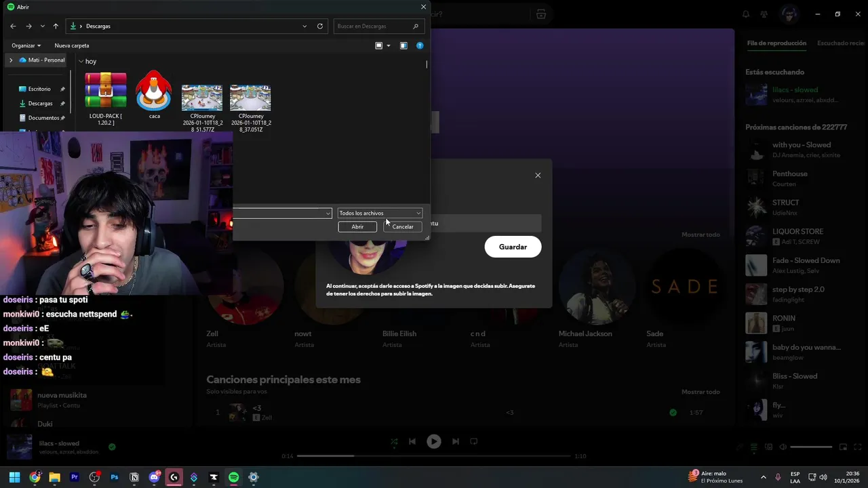Open Windows Start menu
The width and height of the screenshot is (868, 488).
(x=14, y=477)
